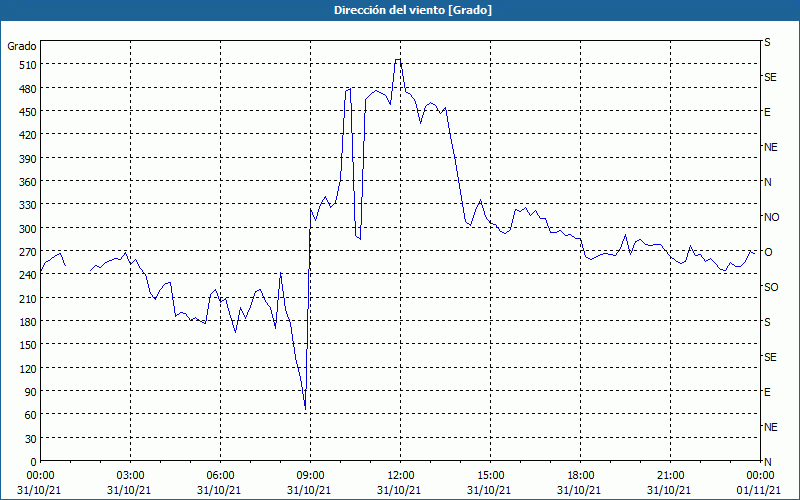Select the '390' degree label
This screenshot has height=500, width=800.
(x=29, y=159)
